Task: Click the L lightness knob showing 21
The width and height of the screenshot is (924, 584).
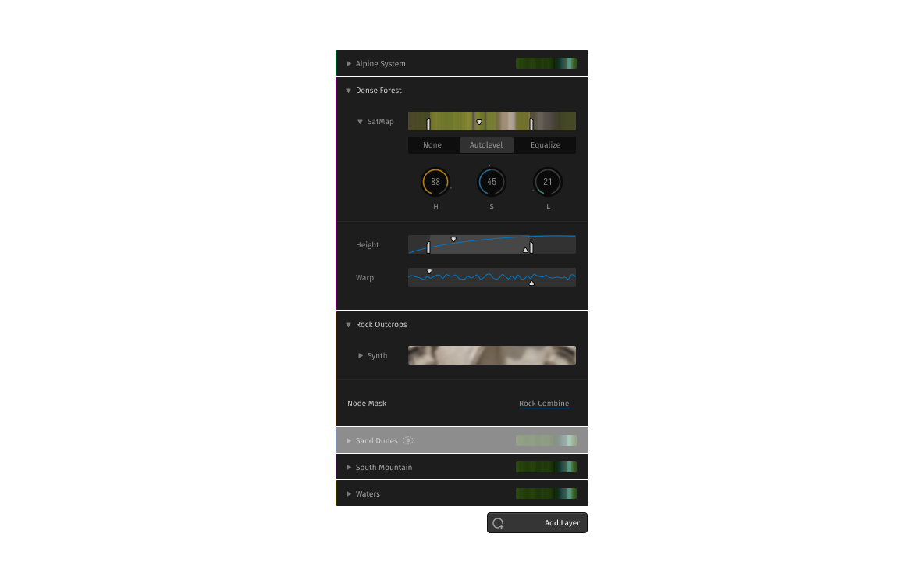Action: click(x=548, y=182)
